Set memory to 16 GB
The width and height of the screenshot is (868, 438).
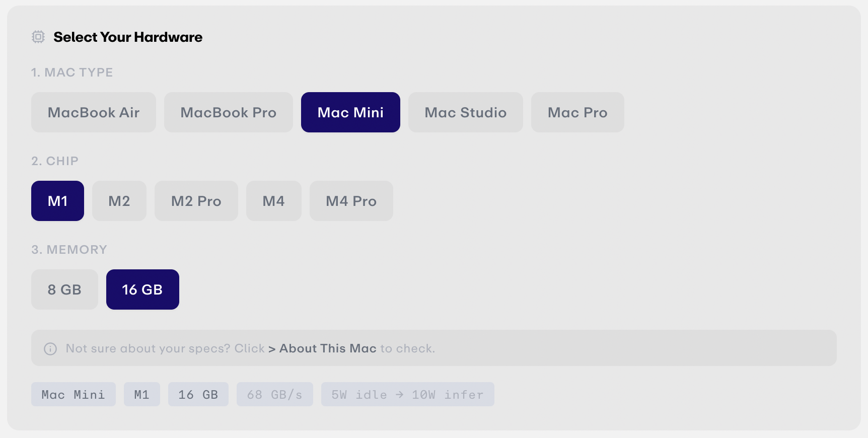coord(142,289)
